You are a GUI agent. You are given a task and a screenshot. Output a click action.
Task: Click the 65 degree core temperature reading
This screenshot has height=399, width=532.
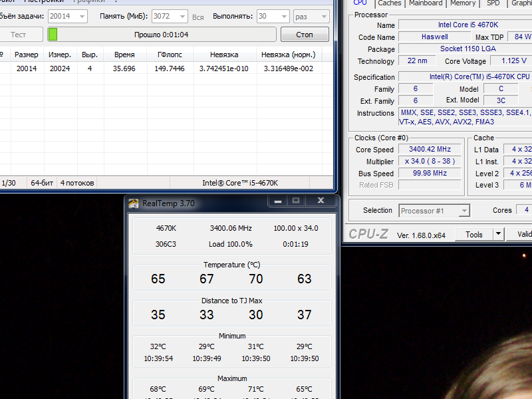[158, 279]
